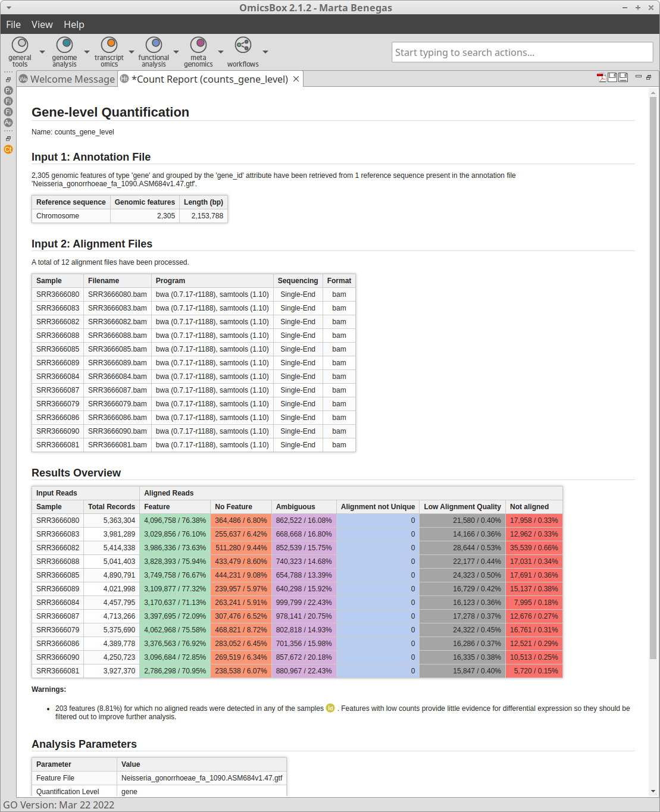This screenshot has width=660, height=812.
Task: Expand the transcriptomics dropdown arrow
Action: 132,52
